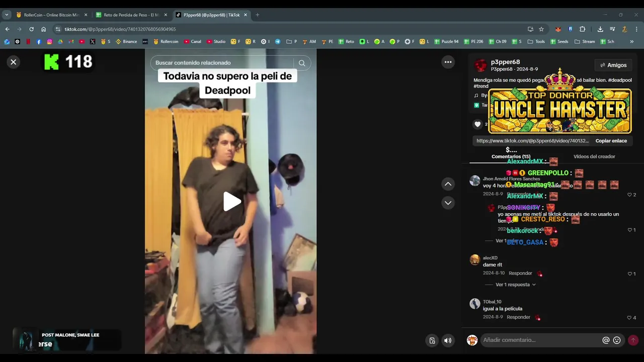Open Facebook bookmark icon

[39, 42]
